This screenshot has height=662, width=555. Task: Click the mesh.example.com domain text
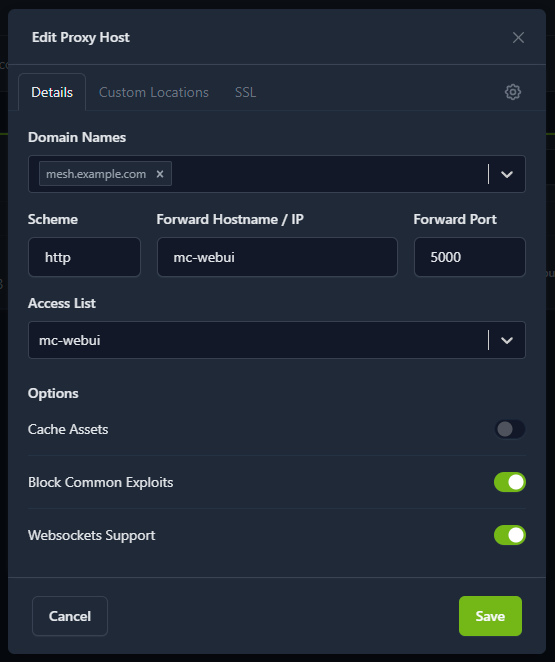click(96, 174)
